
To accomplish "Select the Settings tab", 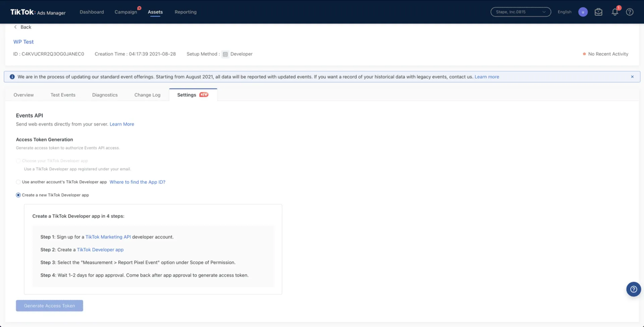I will 193,95.
